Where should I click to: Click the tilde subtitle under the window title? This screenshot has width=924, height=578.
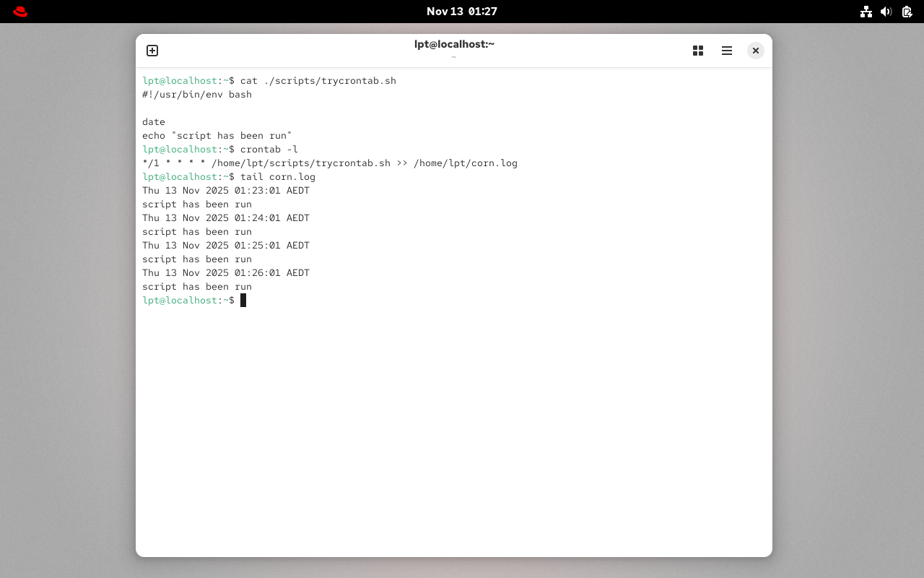click(x=453, y=56)
